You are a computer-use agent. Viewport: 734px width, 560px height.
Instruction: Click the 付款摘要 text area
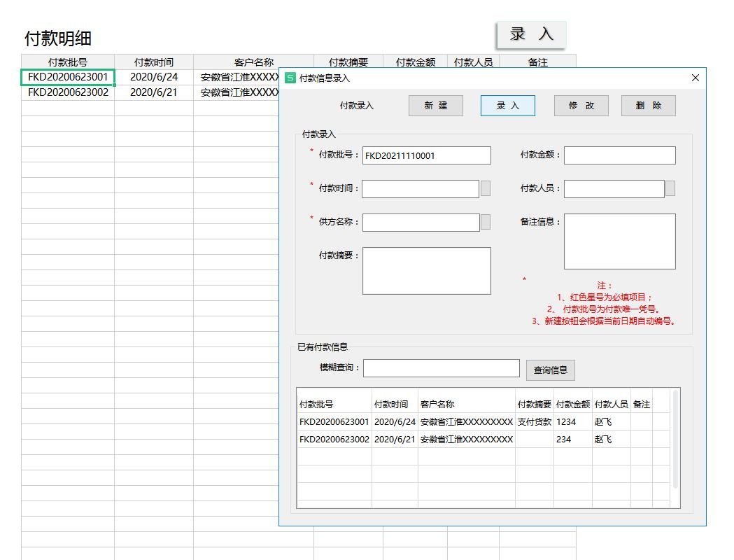point(427,271)
